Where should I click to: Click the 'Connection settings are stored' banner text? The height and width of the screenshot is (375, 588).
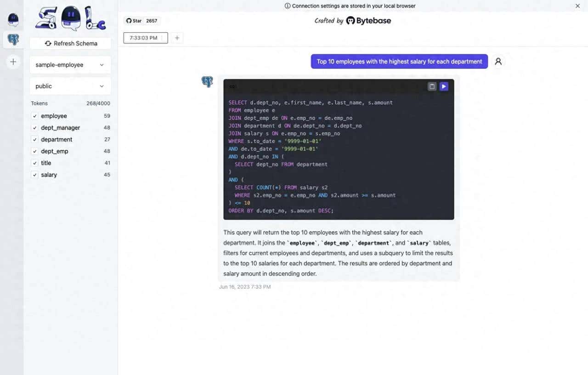pyautogui.click(x=354, y=6)
